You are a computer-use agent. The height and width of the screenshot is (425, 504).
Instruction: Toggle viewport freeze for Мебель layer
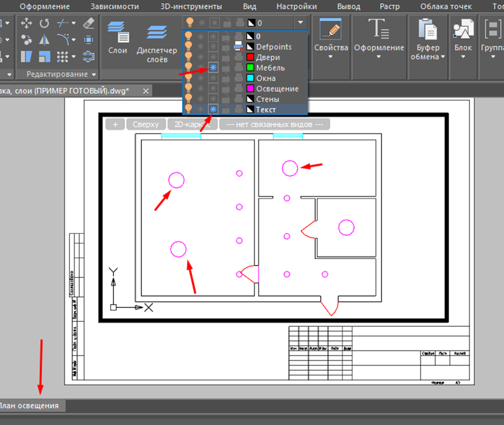tap(213, 68)
